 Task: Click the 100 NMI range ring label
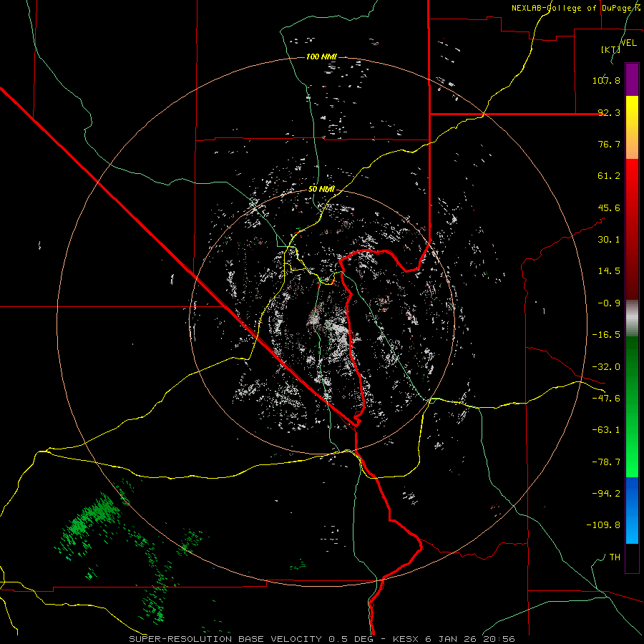tap(321, 57)
